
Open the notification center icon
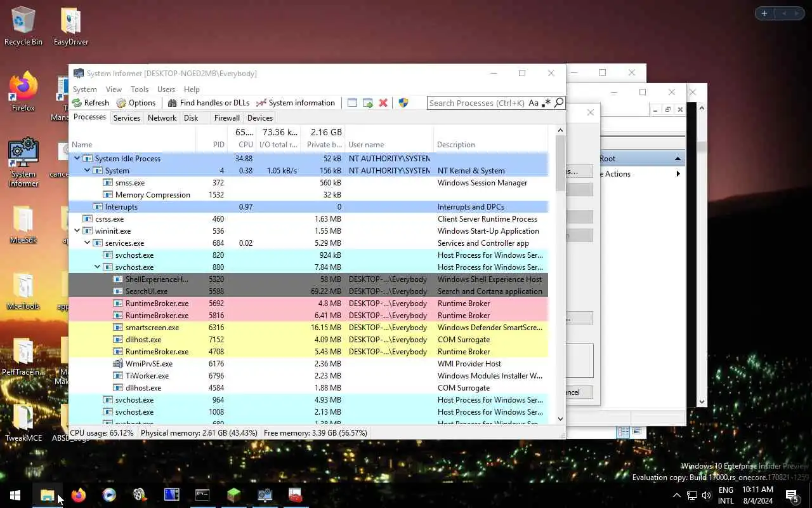[792, 495]
